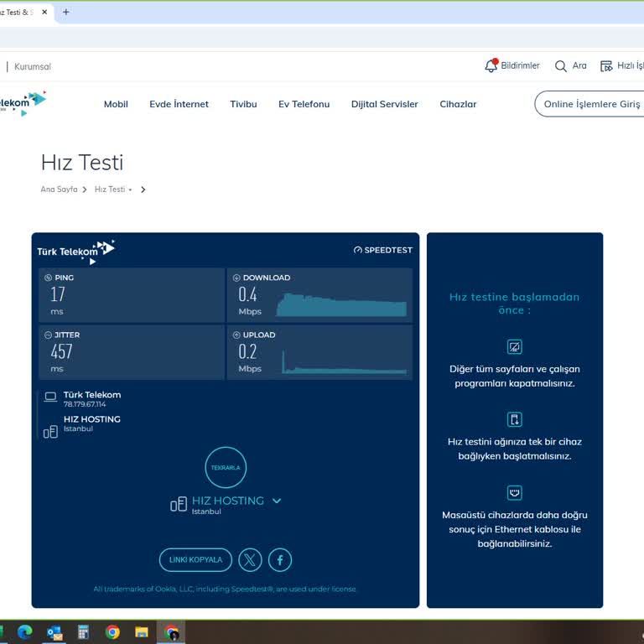Image resolution: width=644 pixels, height=644 pixels.
Task: Open a new browser tab
Action: pos(65,12)
